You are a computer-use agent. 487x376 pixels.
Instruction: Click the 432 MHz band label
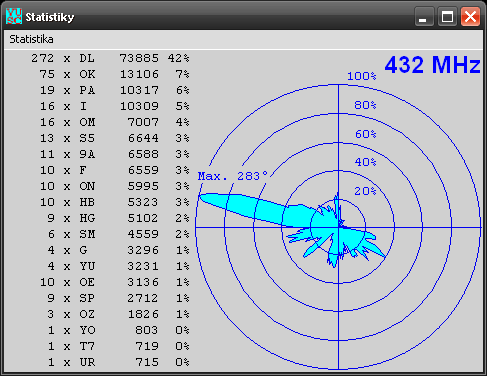(432, 65)
